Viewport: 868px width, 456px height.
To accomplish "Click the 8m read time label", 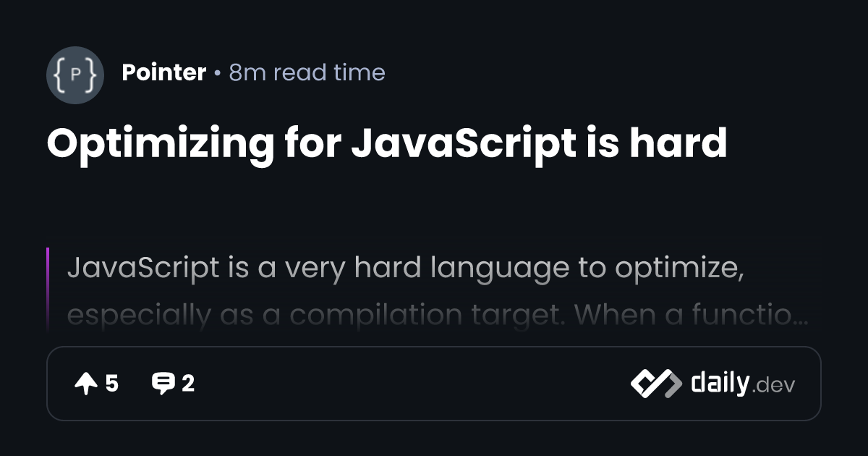I will coord(307,72).
